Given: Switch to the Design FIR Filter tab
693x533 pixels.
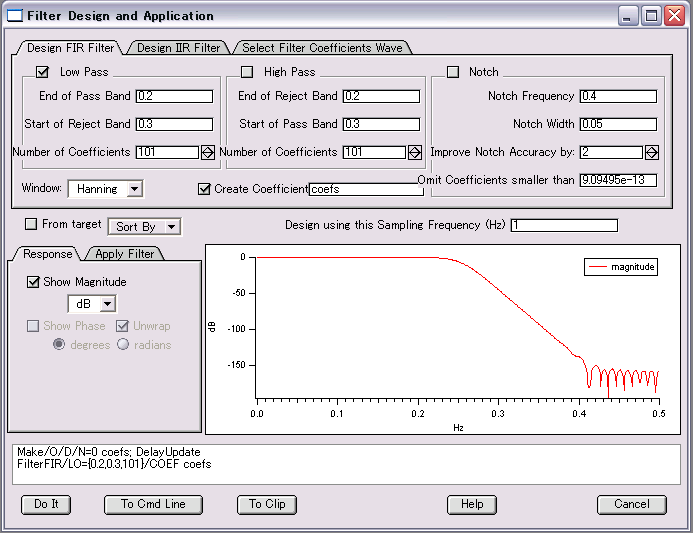Looking at the screenshot, I should 70,48.
